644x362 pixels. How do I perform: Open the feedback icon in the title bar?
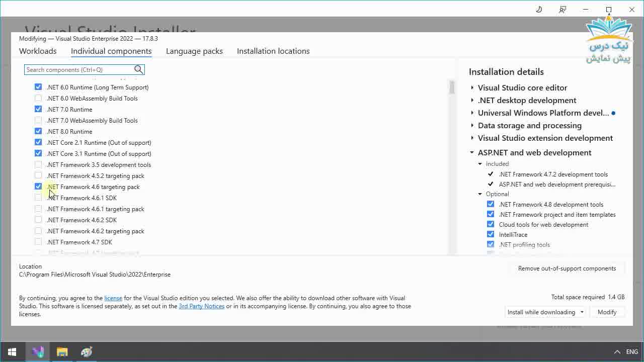(562, 9)
